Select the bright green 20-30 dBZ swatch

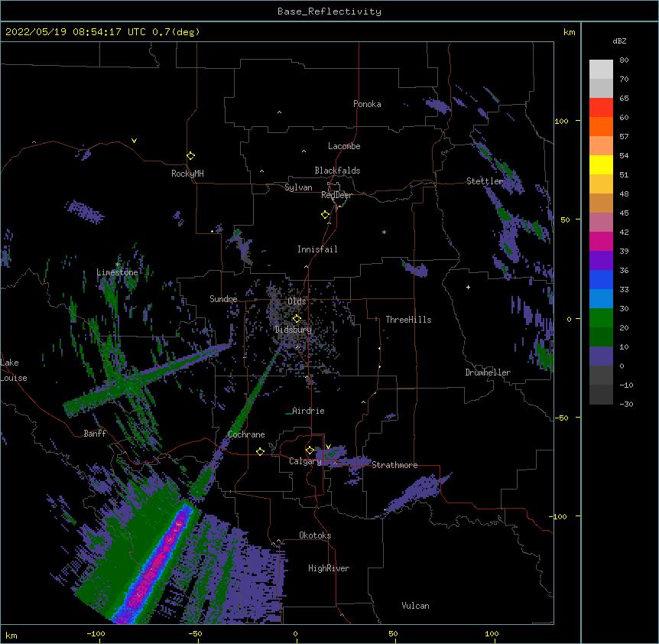(x=601, y=318)
